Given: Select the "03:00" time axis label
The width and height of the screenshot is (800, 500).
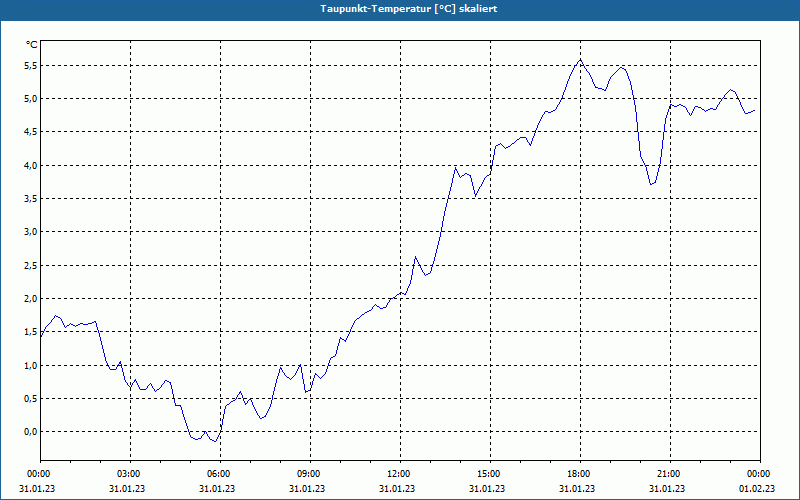Looking at the screenshot, I should pos(127,474).
